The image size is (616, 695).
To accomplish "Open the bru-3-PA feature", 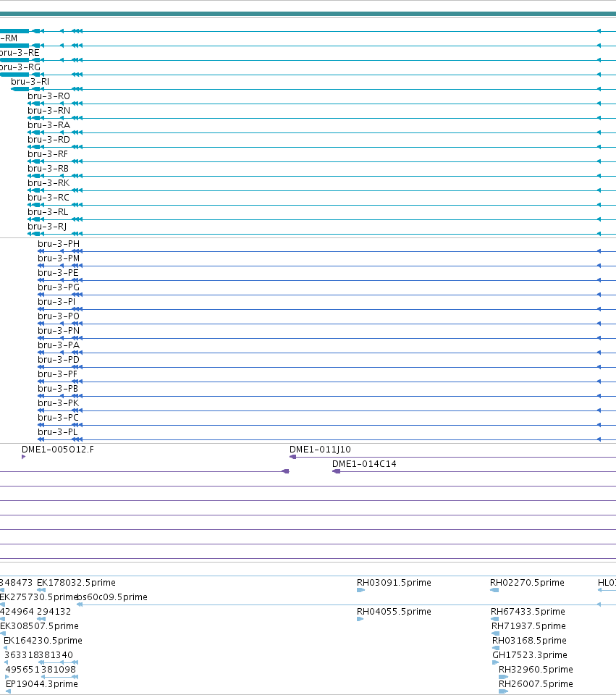I will coord(59,345).
